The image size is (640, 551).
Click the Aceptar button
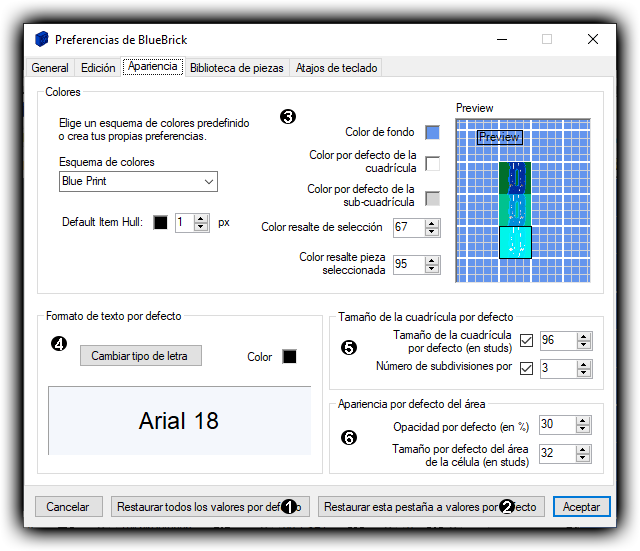tap(582, 507)
